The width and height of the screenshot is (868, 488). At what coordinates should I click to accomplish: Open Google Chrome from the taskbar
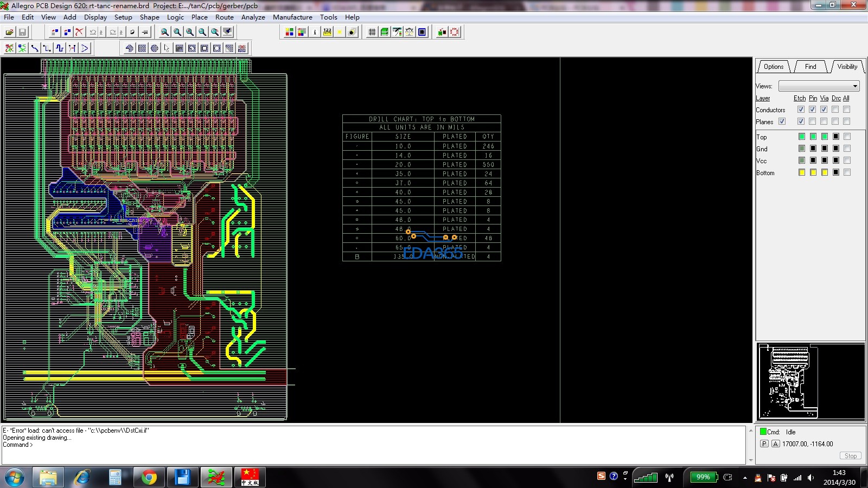pos(149,477)
